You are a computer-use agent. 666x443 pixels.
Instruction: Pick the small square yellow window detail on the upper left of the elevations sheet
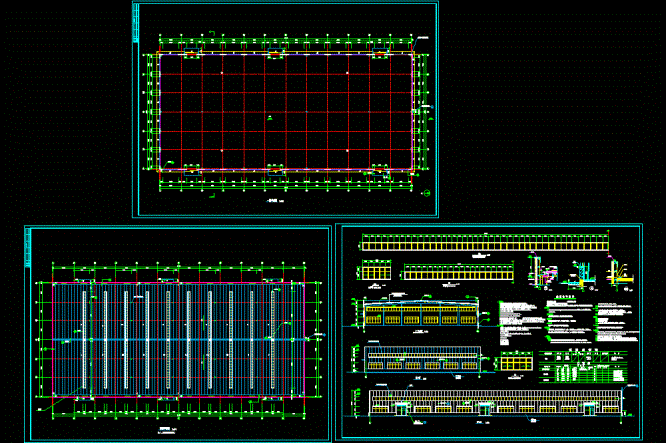click(x=376, y=271)
